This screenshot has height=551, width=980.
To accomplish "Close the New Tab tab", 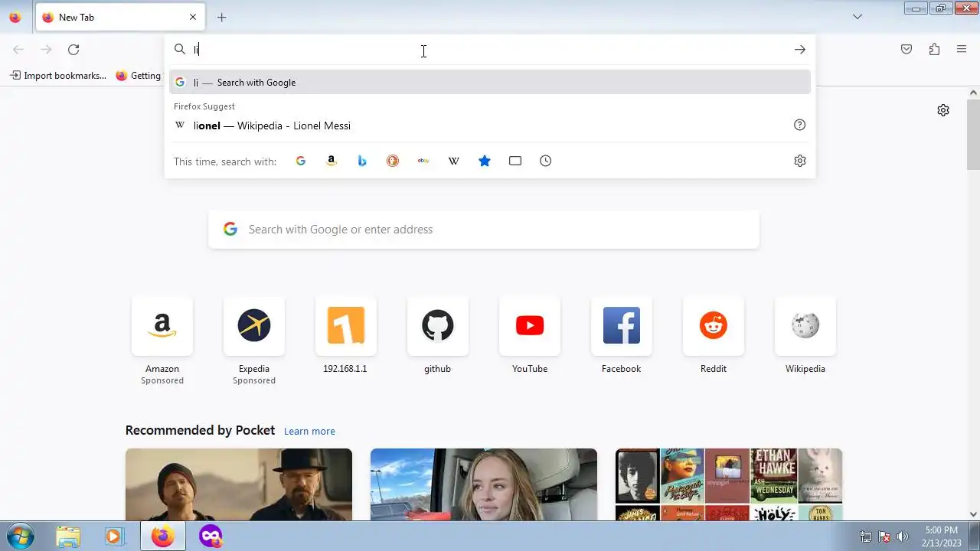I will click(x=193, y=17).
